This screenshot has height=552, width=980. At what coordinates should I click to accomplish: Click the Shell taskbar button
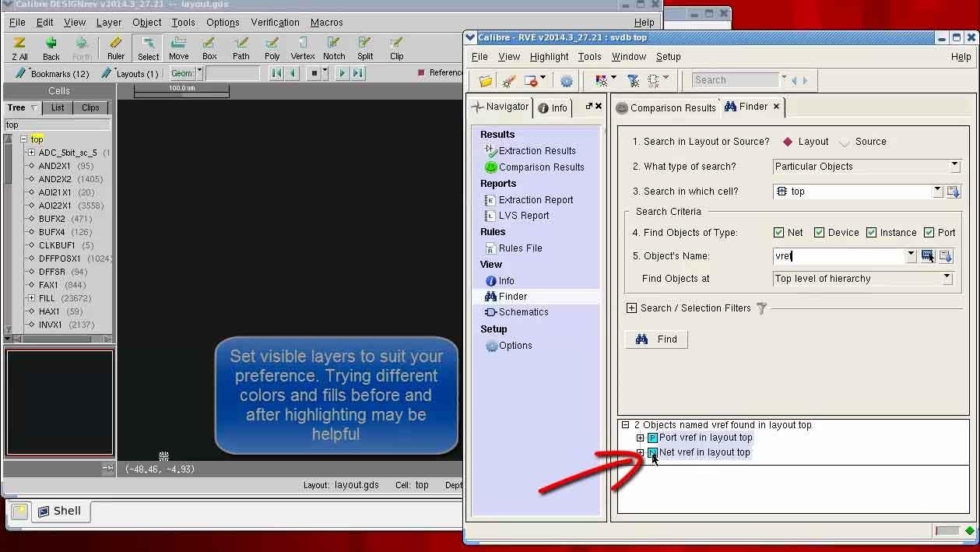[x=60, y=512]
